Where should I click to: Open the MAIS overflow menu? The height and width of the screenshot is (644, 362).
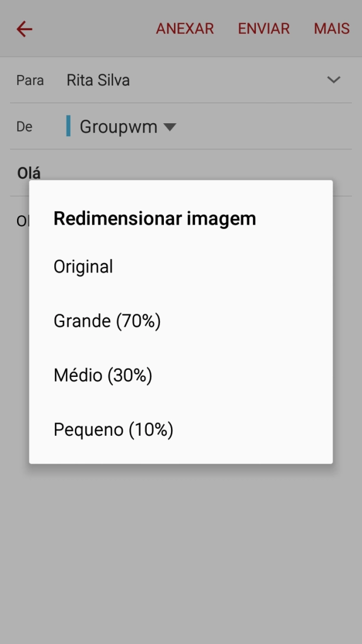(331, 28)
